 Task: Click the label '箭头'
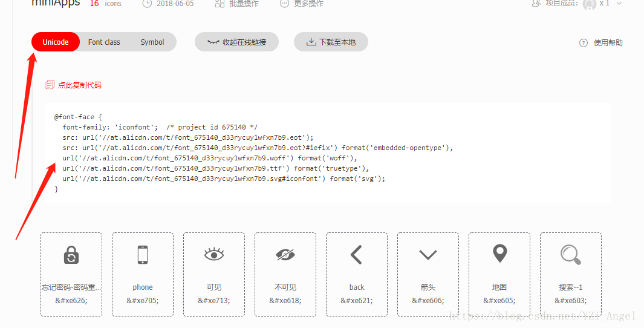(428, 287)
